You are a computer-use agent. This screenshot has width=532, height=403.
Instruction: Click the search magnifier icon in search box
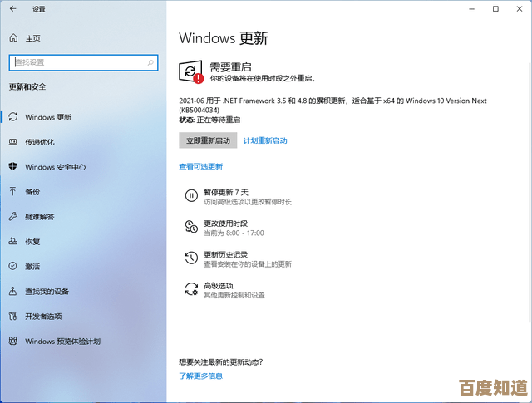(150, 62)
